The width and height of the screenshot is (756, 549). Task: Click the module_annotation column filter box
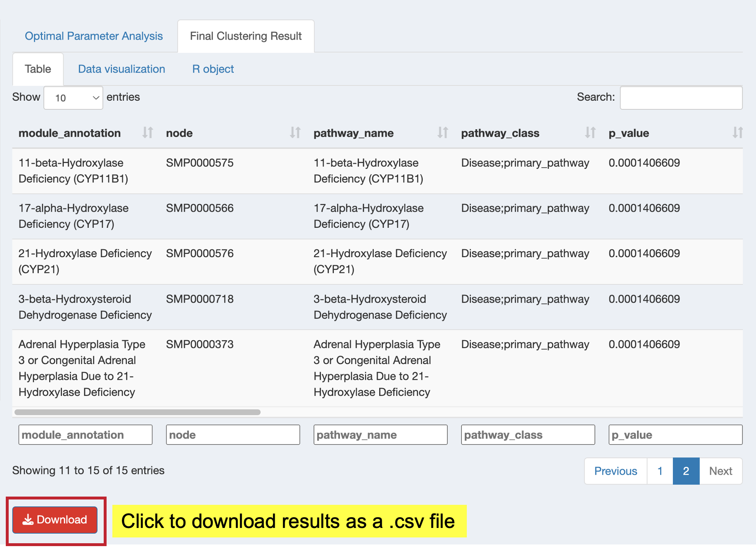(x=86, y=435)
